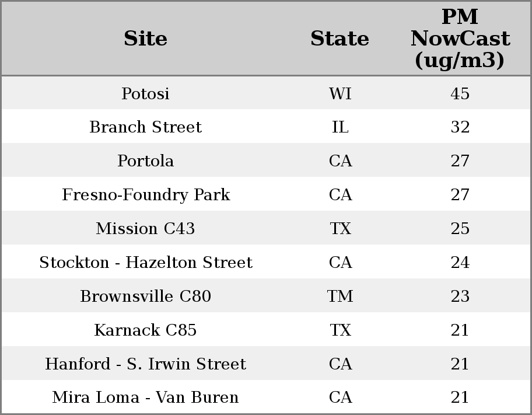This screenshot has height=415, width=532.
Task: Click the Brownsville C80 site cell
Action: [145, 296]
